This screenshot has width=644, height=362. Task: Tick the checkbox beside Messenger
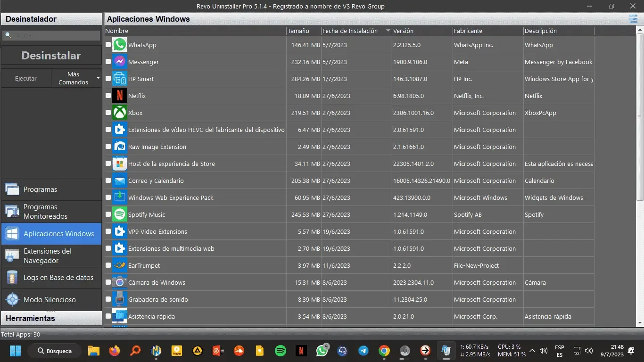[108, 62]
